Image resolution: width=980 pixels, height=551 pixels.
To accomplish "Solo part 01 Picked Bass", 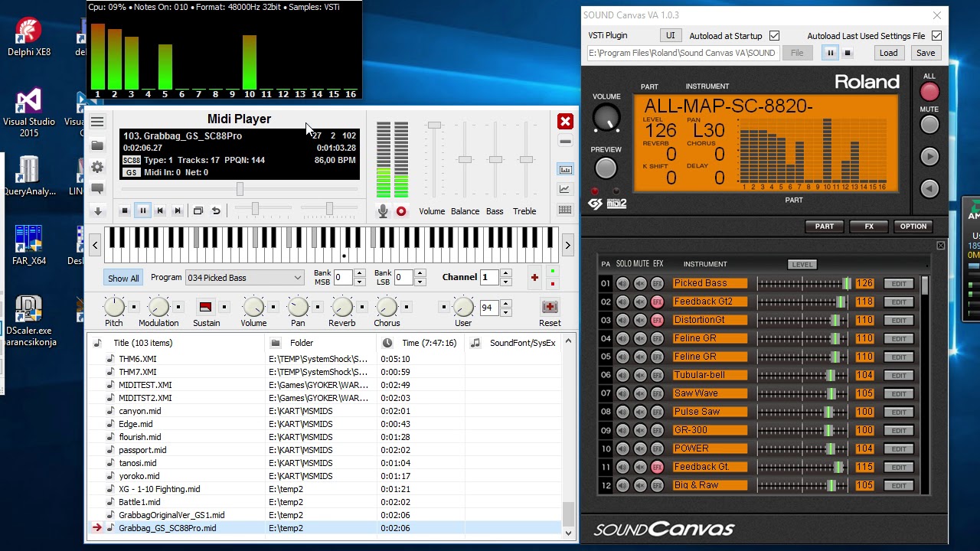I will [622, 284].
